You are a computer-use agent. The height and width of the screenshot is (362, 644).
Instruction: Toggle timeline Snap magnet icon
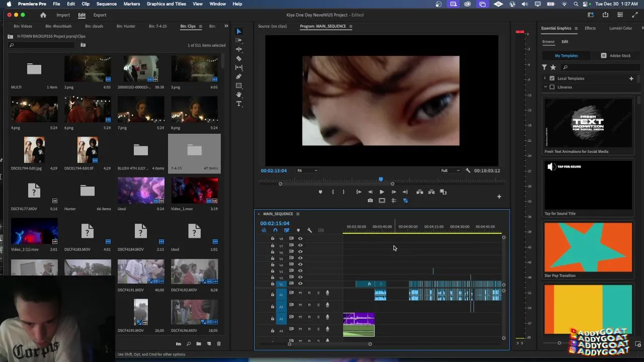pos(275,230)
